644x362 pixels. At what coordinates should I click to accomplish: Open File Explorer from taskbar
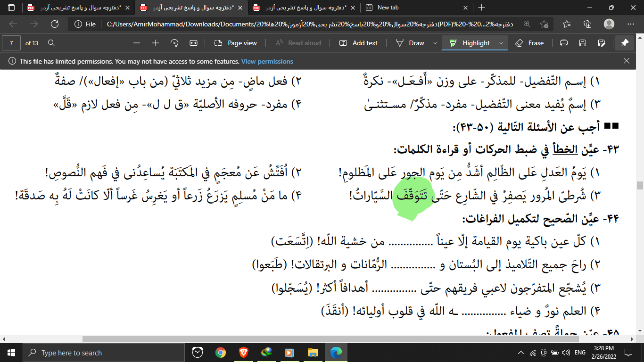pos(313,353)
